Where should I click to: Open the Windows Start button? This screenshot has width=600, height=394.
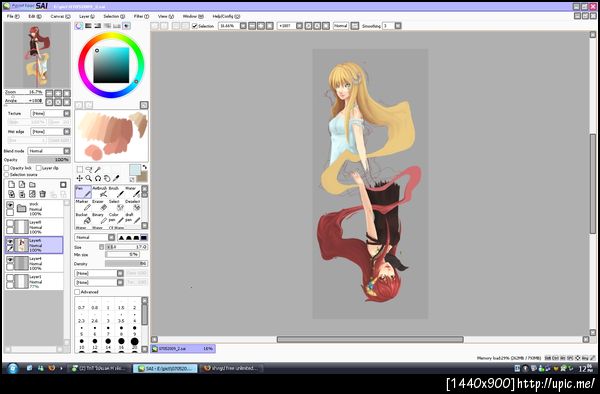pyautogui.click(x=13, y=368)
